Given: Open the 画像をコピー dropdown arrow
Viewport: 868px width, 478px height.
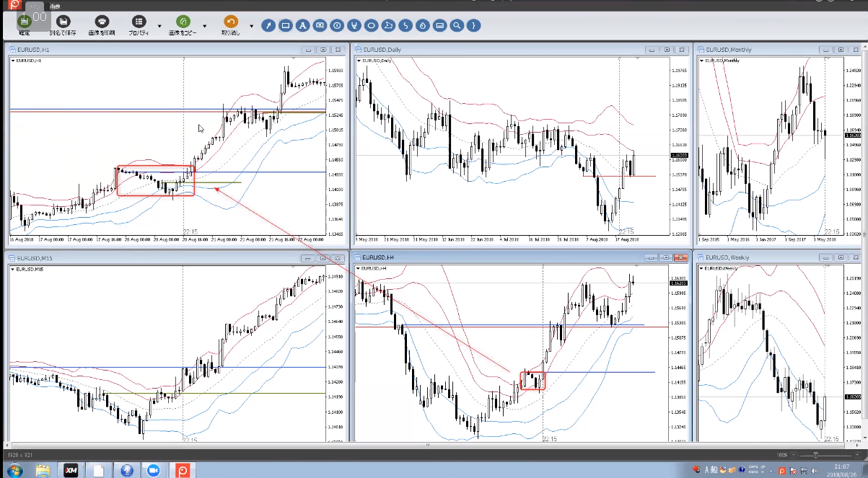Looking at the screenshot, I should 205,26.
